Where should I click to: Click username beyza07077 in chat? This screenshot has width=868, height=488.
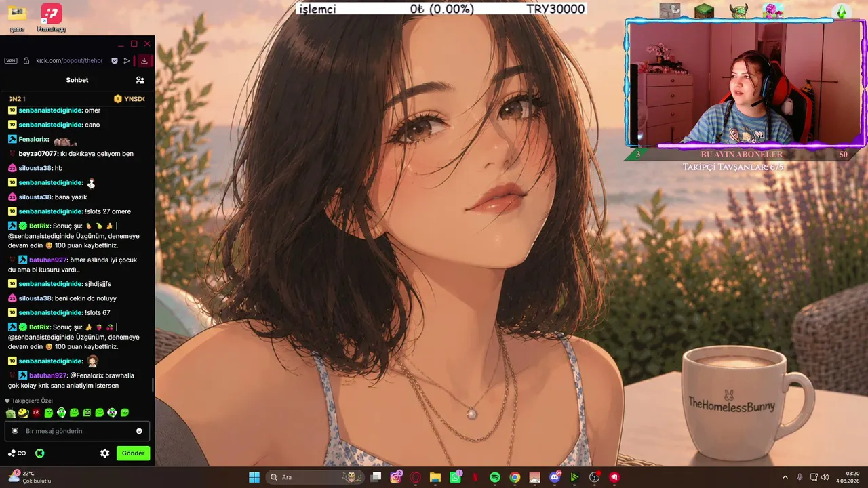[x=39, y=154]
